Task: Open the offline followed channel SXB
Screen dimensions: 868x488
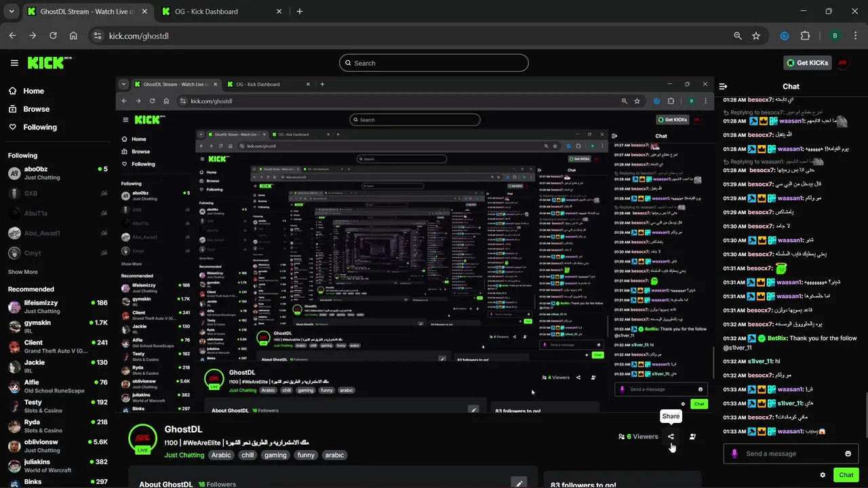Action: pos(57,193)
